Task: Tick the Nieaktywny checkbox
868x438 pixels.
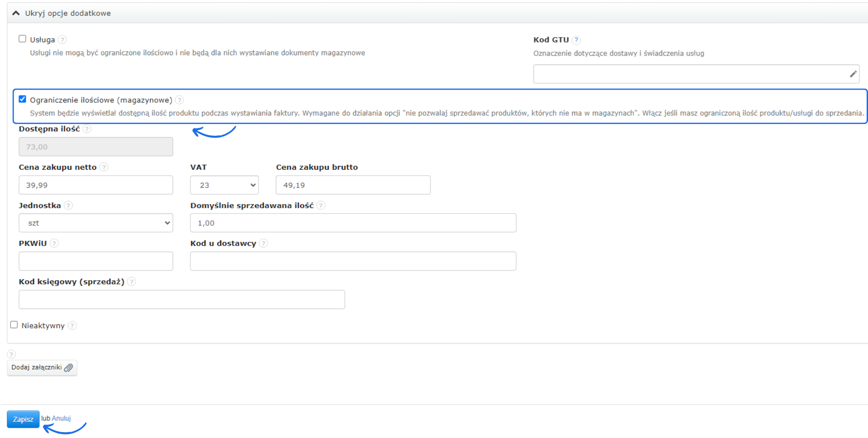Action: point(14,325)
